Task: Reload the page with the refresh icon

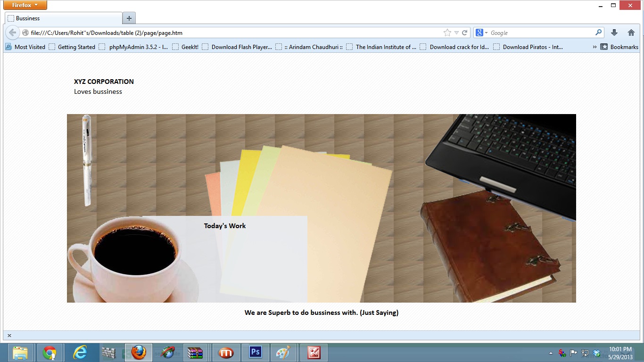Action: [x=464, y=33]
